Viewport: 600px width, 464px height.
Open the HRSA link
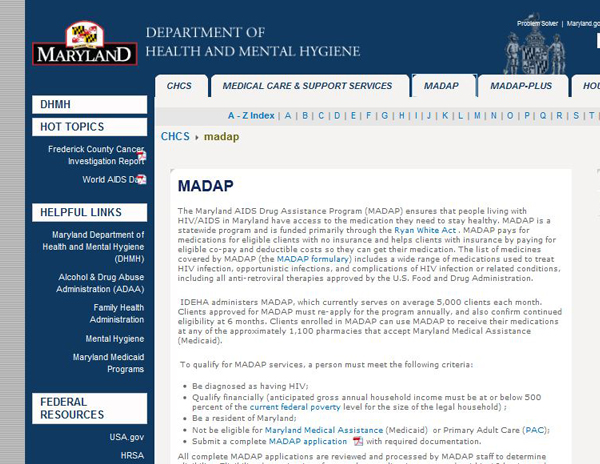[132, 455]
